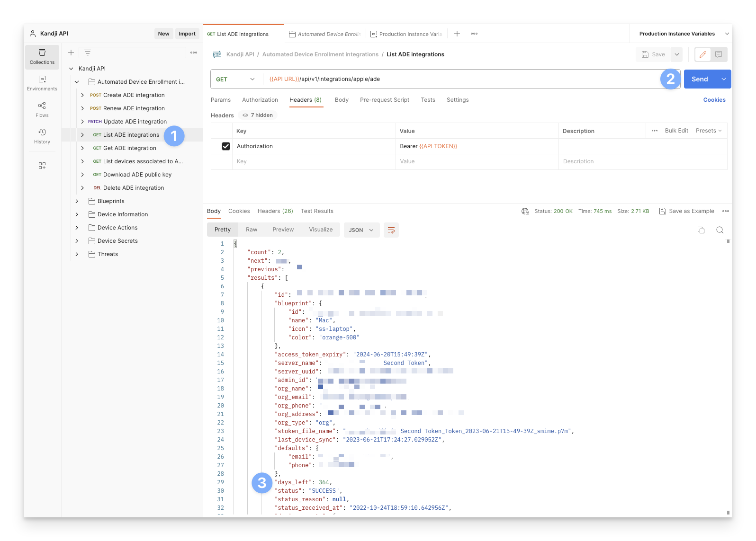Screen dimensions: 756x541
Task: Open the Save options dropdown arrow
Action: coord(677,54)
